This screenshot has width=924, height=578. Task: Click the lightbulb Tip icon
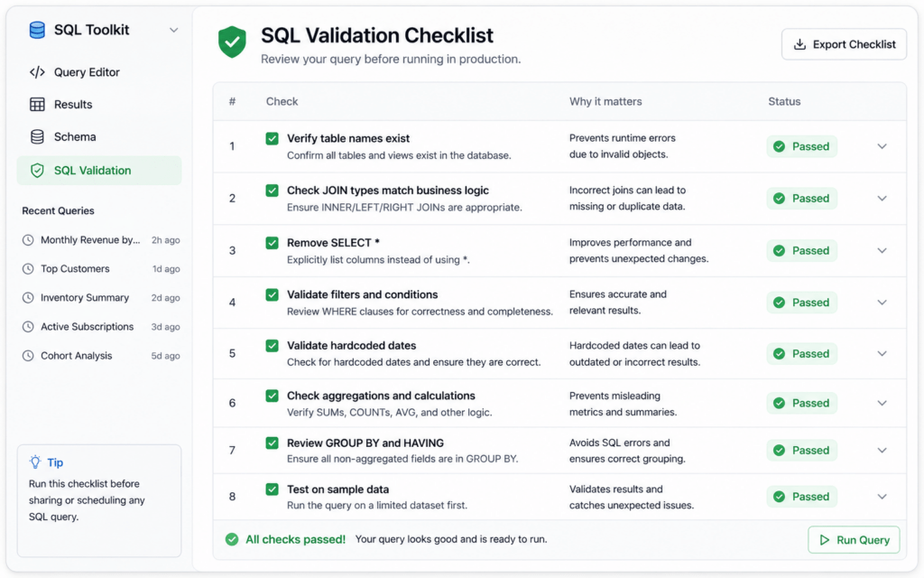pyautogui.click(x=35, y=462)
